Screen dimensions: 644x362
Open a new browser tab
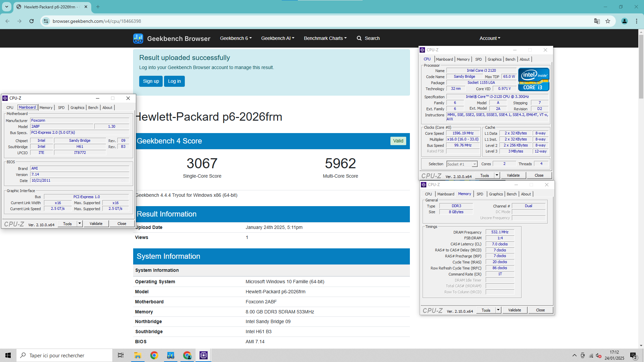pos(98,7)
